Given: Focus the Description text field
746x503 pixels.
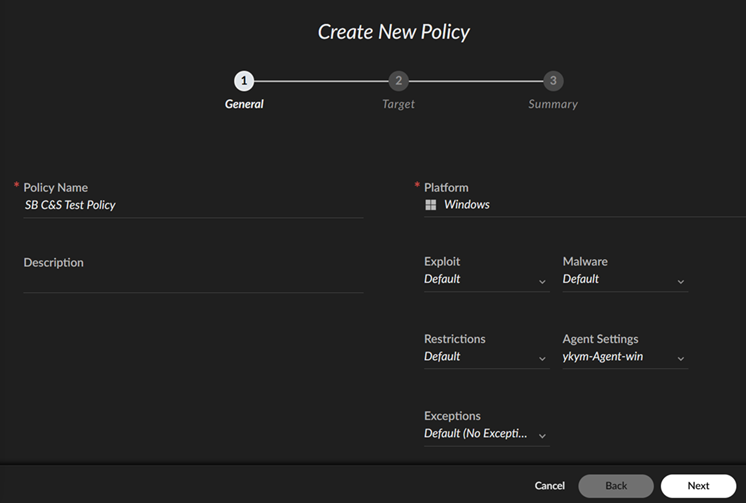Looking at the screenshot, I should click(x=193, y=281).
